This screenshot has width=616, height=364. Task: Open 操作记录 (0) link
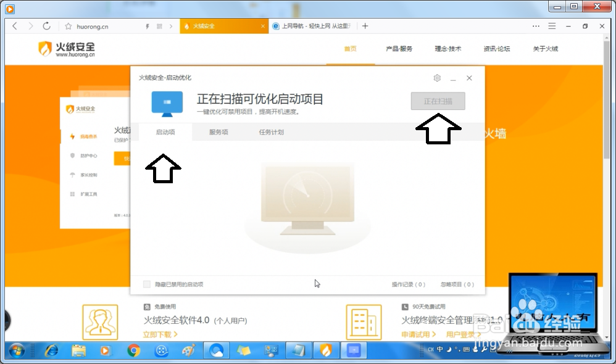(408, 284)
